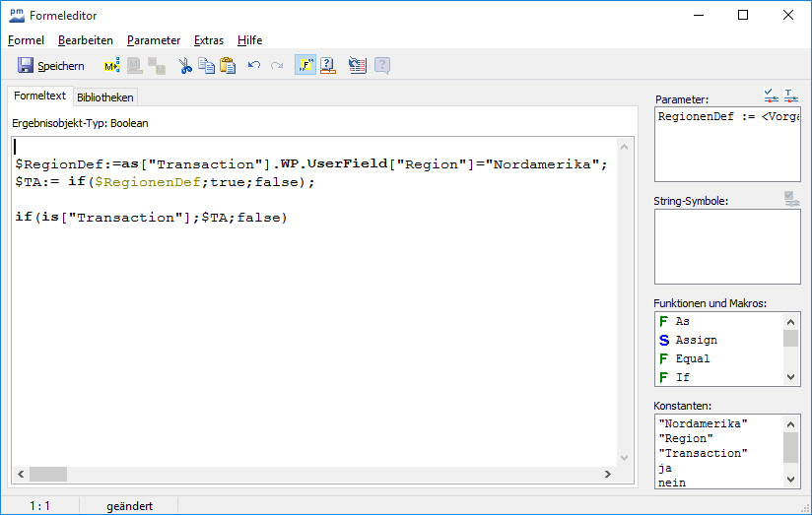Cut selection with the scissors icon
This screenshot has width=812, height=515.
click(x=185, y=66)
